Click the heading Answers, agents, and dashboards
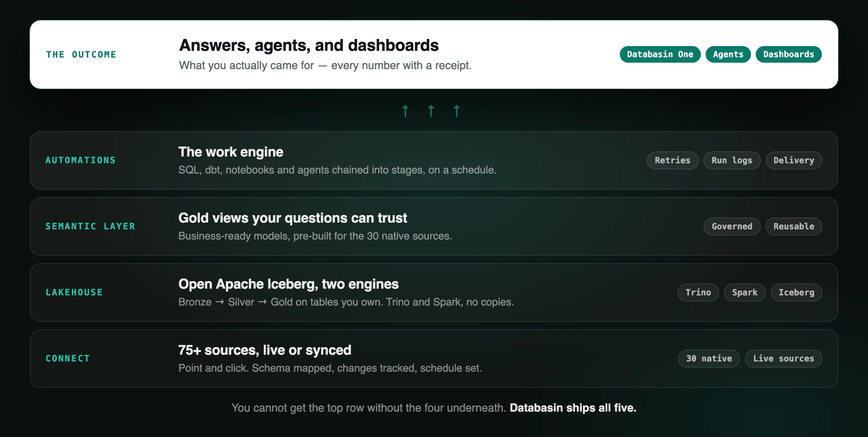This screenshot has height=437, width=868. point(309,45)
